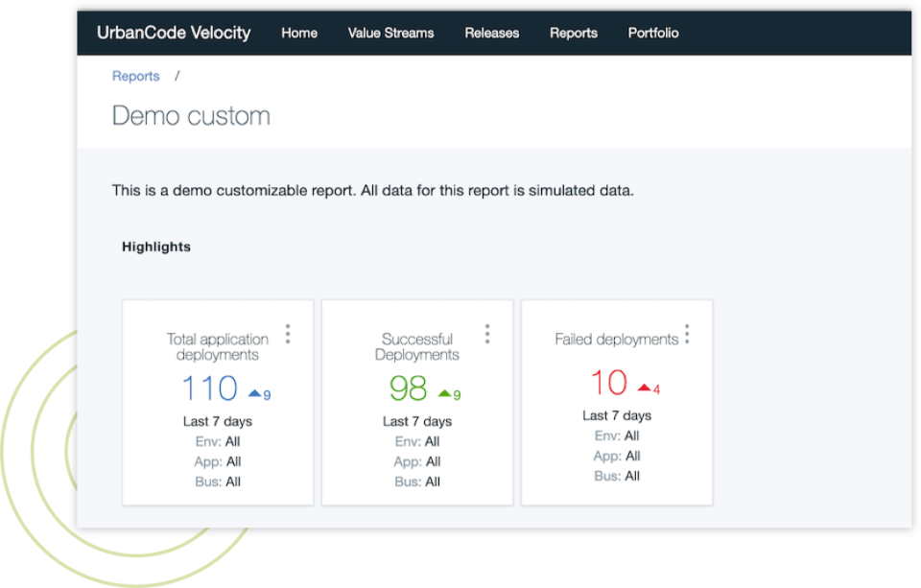
Task: Open the Env filter on Total application deployments
Action: (x=216, y=441)
